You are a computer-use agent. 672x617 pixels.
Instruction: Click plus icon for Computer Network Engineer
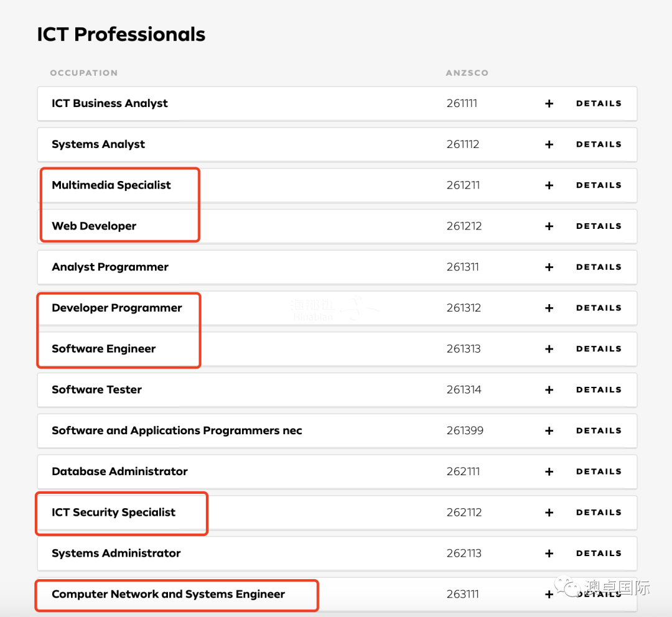click(x=549, y=594)
